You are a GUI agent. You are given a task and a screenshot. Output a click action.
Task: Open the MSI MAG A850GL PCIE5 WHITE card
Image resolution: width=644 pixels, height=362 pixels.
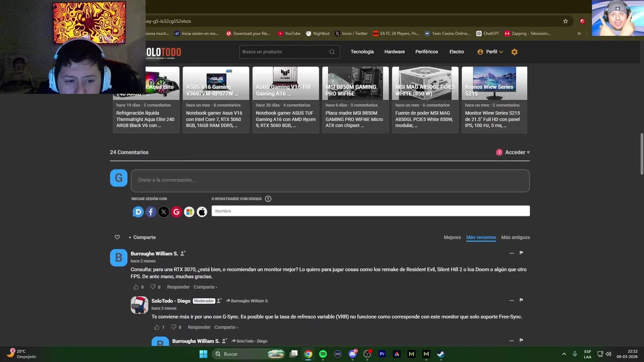coord(425,100)
